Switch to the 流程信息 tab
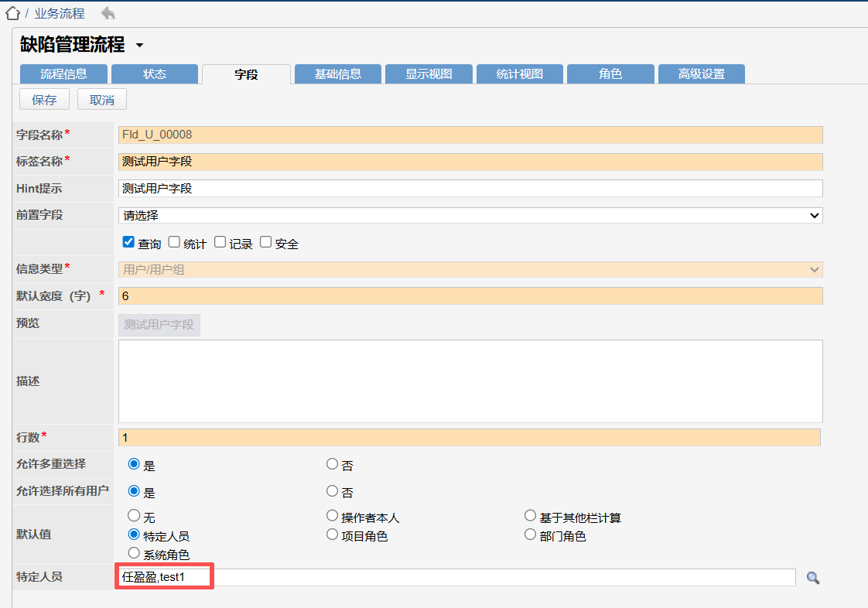Screen dimensions: 868x608 pos(63,74)
